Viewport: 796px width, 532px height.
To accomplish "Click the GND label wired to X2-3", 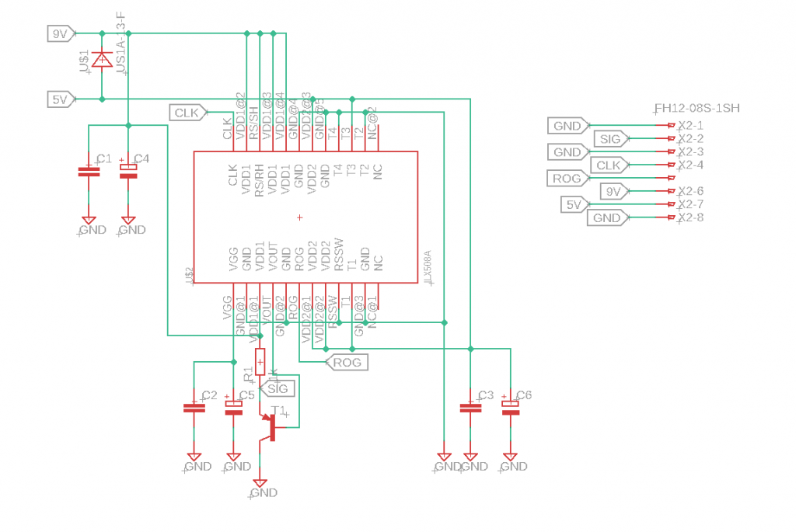I will point(568,152).
